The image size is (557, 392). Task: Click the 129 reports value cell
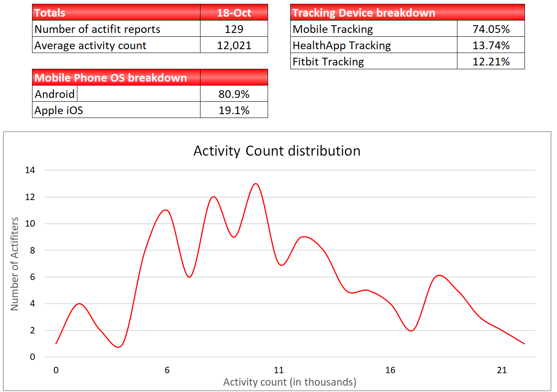click(234, 29)
